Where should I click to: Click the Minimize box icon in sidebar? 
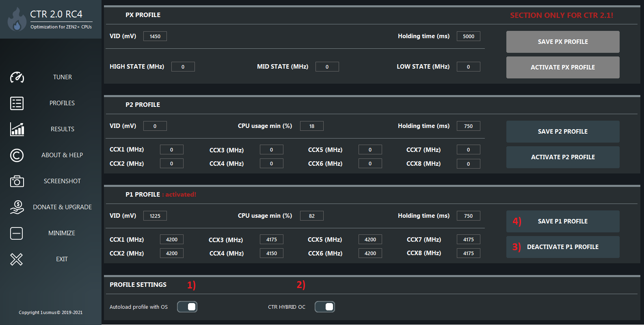pos(17,233)
